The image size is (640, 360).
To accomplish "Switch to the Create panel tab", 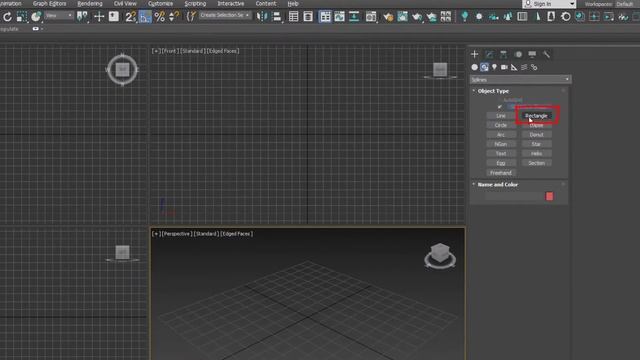I will pyautogui.click(x=474, y=54).
